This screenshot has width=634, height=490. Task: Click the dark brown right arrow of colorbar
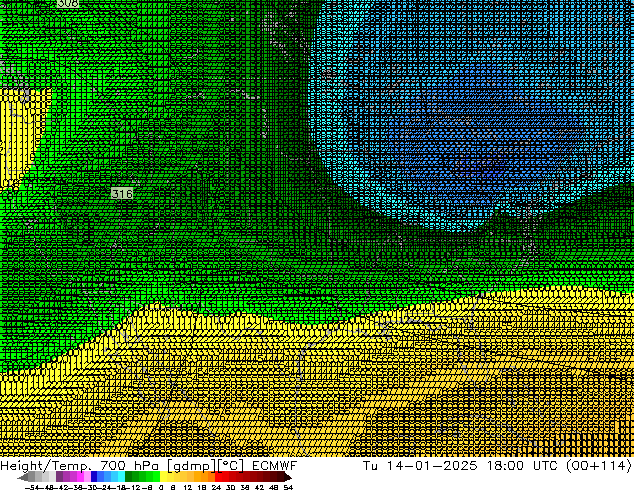(x=288, y=477)
